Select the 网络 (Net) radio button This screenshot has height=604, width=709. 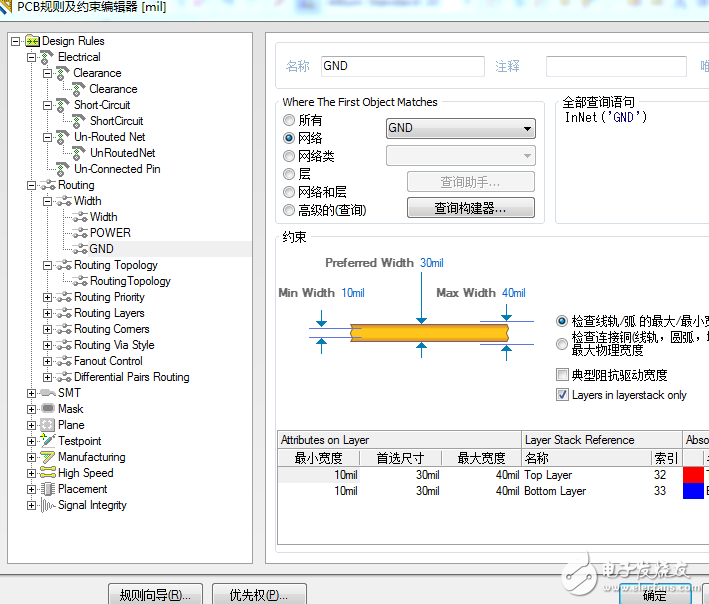pos(288,138)
